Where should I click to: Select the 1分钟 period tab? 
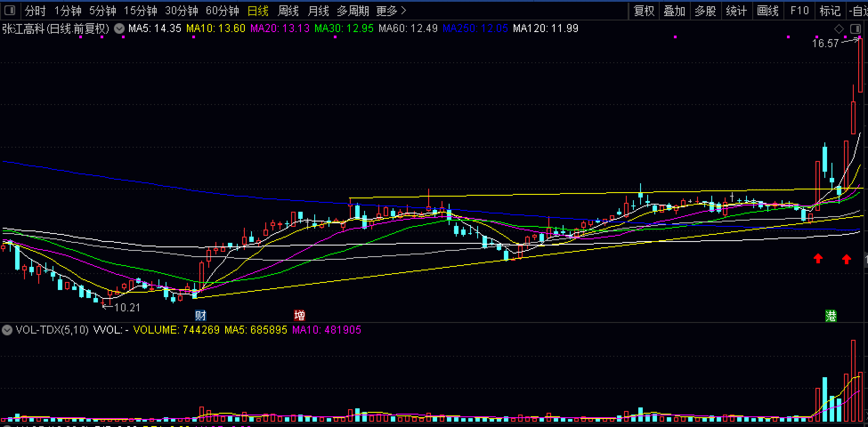click(68, 11)
